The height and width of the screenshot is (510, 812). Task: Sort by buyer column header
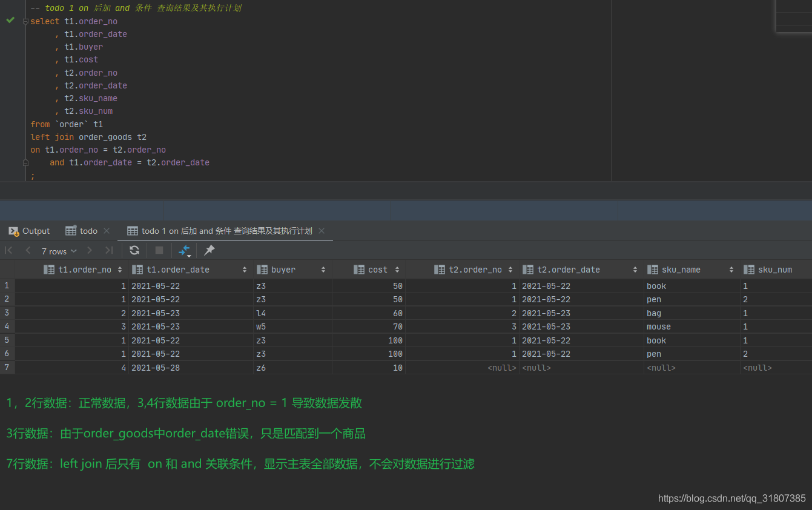click(x=292, y=270)
